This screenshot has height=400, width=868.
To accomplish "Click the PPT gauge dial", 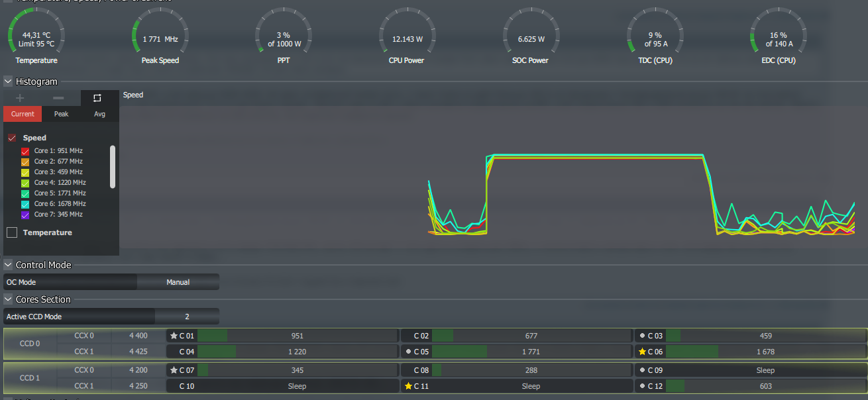I will click(x=284, y=34).
